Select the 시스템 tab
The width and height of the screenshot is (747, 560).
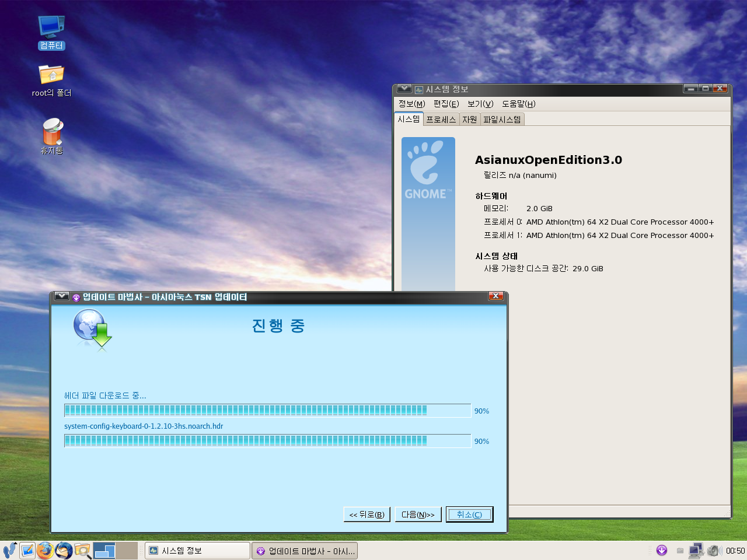(409, 119)
